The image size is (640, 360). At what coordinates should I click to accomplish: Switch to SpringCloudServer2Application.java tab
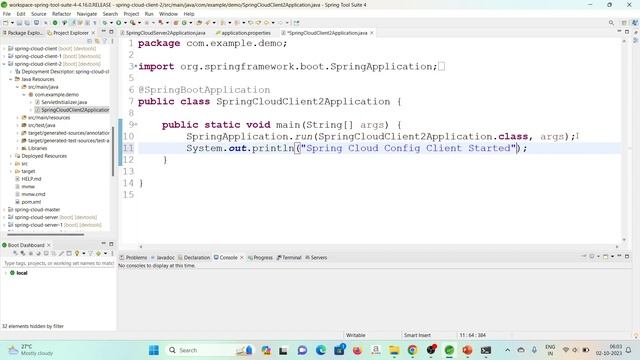pos(163,33)
